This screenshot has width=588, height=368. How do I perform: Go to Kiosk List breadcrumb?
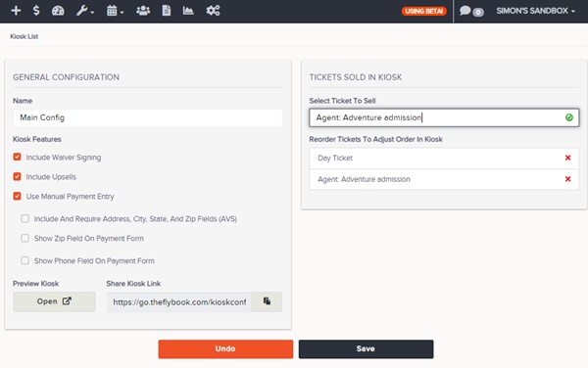point(24,36)
